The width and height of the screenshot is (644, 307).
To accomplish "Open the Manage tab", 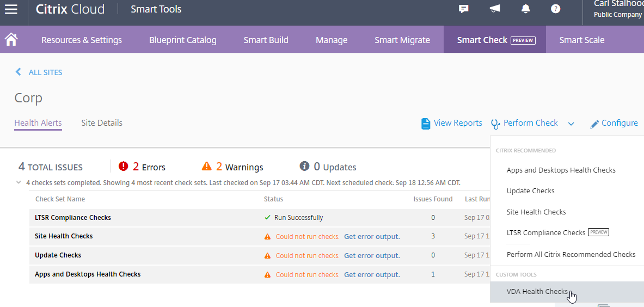I will tap(332, 40).
